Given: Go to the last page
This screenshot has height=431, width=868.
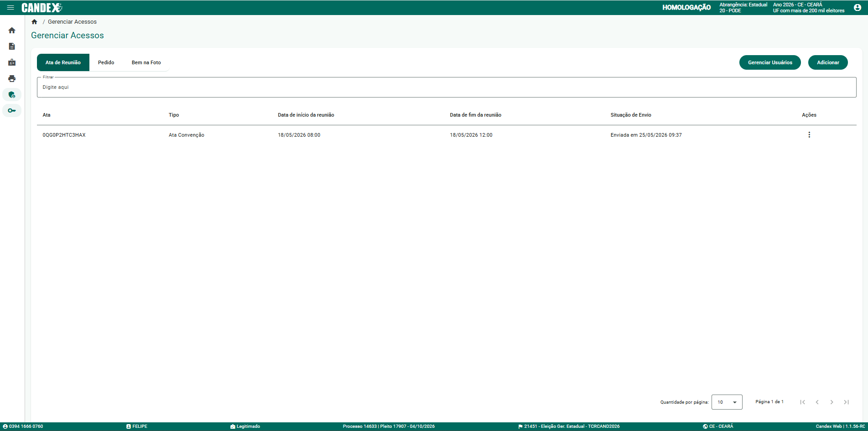Looking at the screenshot, I should tap(846, 402).
